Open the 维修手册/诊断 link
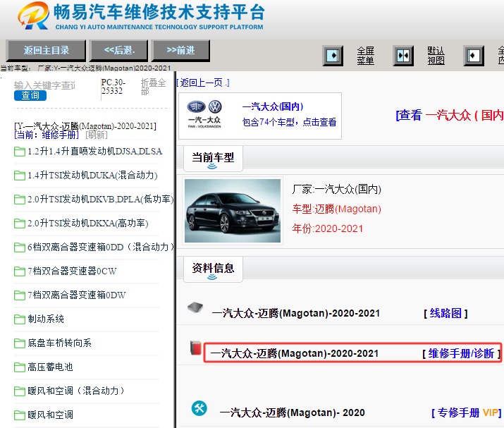504x428 pixels. point(462,353)
